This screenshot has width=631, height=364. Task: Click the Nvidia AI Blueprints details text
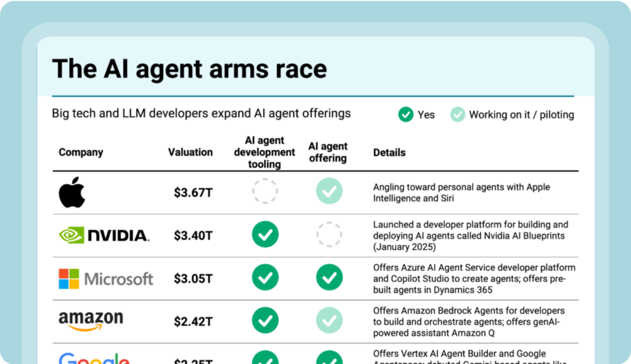pos(470,236)
